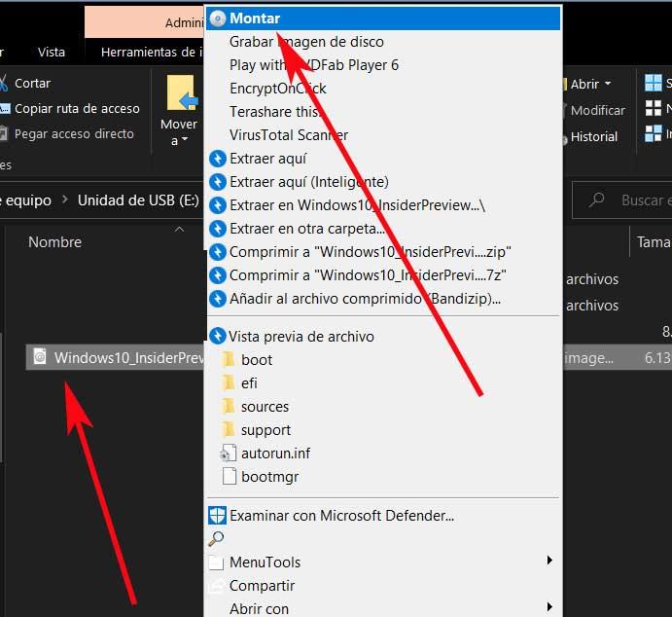Screen dimensions: 672x617
Task: Click Unidad de USB (E:) in address bar
Action: [x=138, y=200]
